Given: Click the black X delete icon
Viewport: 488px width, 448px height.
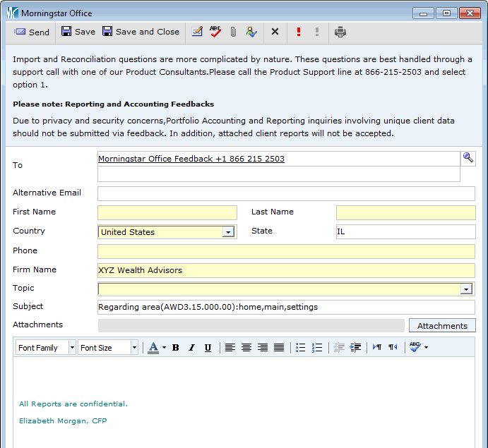Looking at the screenshot, I should [275, 32].
